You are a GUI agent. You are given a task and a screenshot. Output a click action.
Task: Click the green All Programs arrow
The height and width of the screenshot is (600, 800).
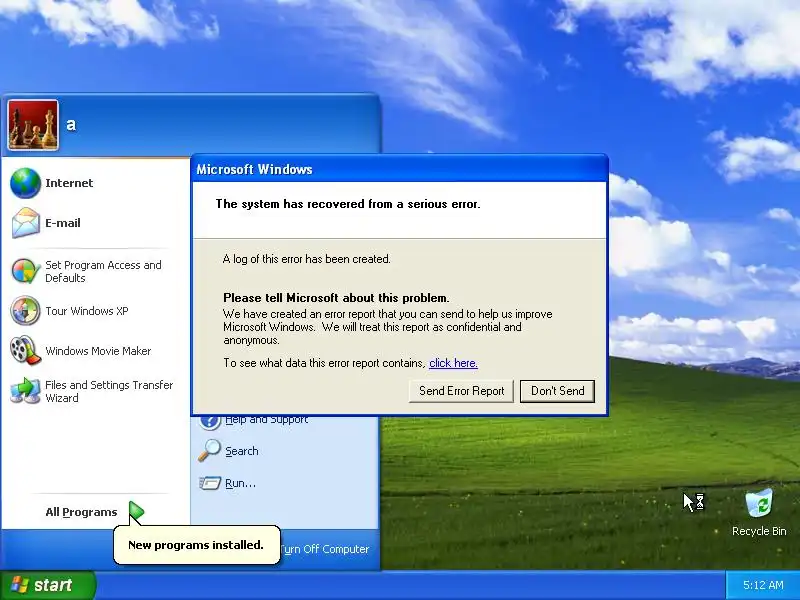click(136, 511)
